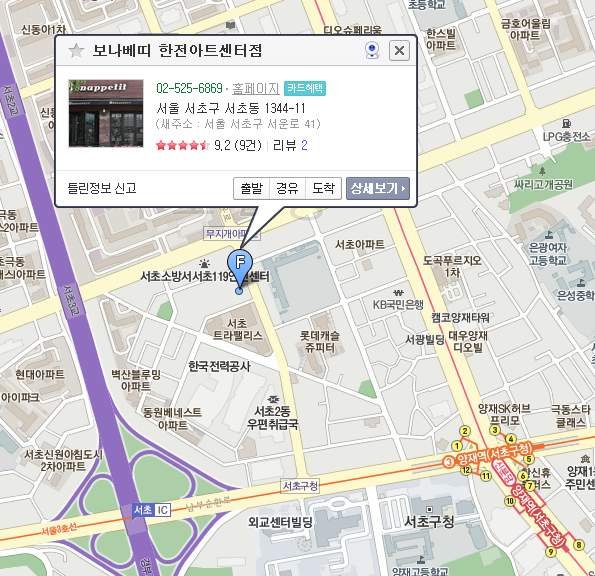Click the 서초 IC interchange icon

[151, 510]
